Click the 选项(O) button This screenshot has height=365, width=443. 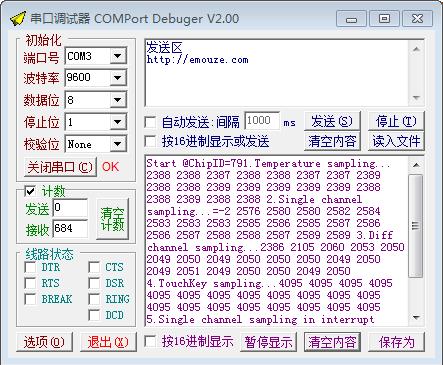(44, 342)
